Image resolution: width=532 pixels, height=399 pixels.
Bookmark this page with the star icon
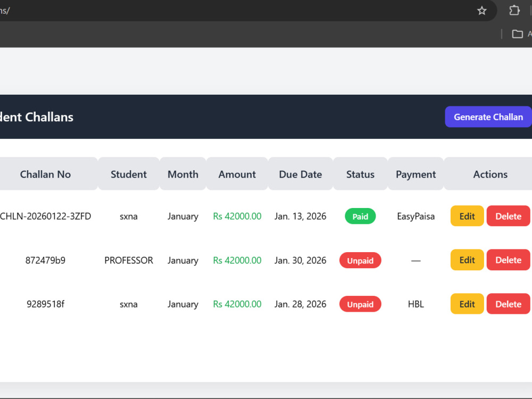pyautogui.click(x=482, y=11)
